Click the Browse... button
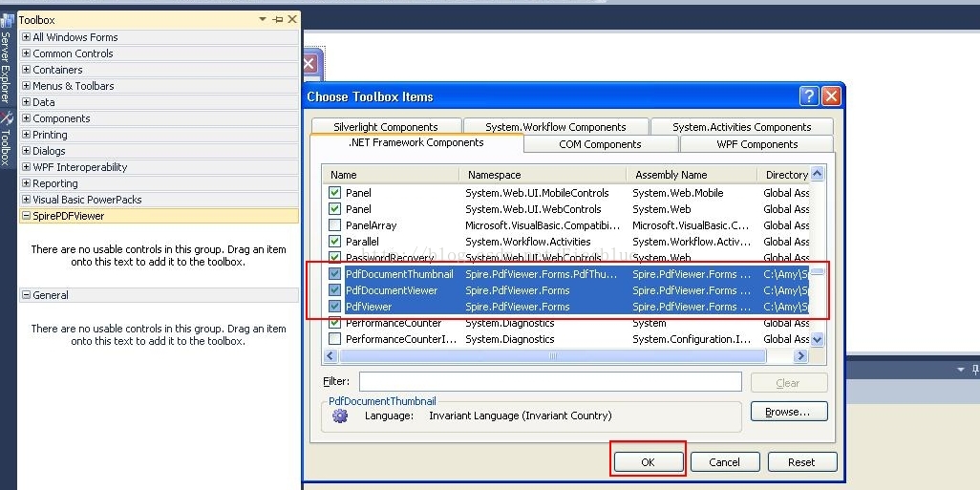 (x=788, y=412)
